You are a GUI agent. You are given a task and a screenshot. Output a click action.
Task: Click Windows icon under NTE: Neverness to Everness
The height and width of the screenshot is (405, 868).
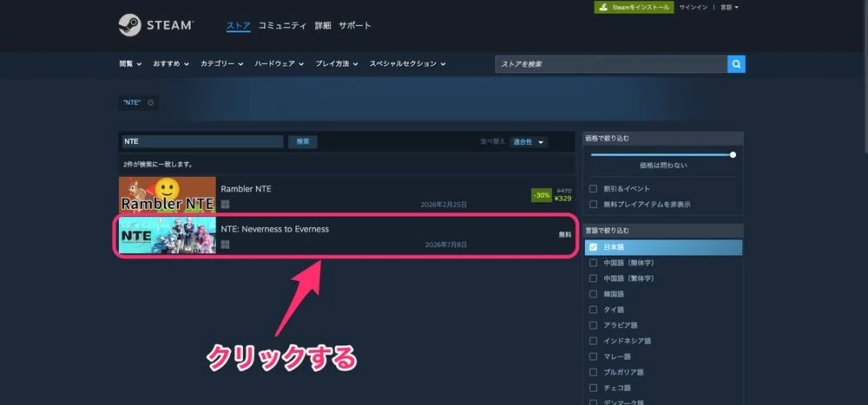225,245
